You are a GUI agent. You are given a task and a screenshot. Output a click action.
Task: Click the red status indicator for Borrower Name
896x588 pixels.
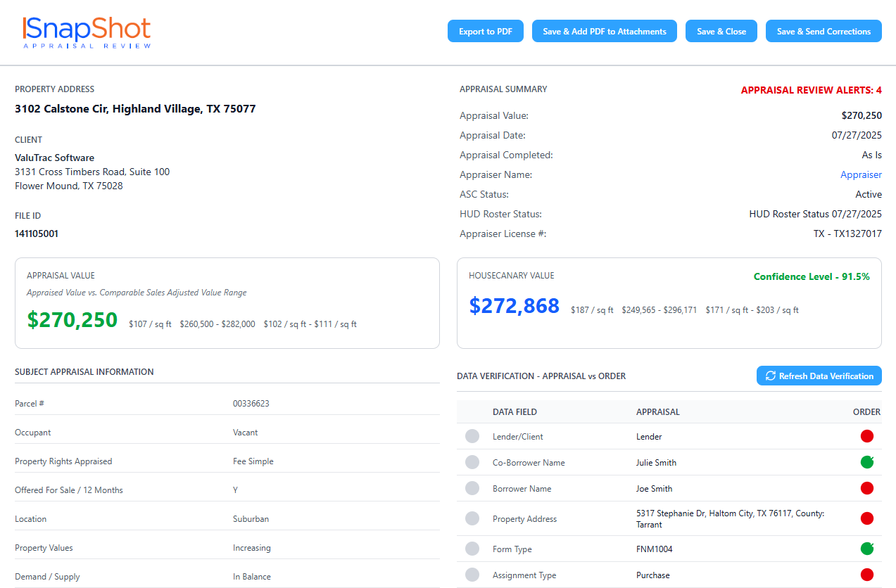coord(866,488)
